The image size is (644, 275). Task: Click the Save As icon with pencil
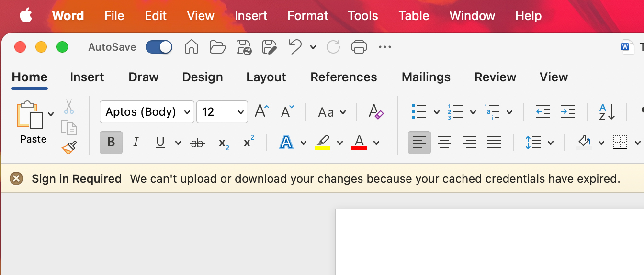[270, 47]
